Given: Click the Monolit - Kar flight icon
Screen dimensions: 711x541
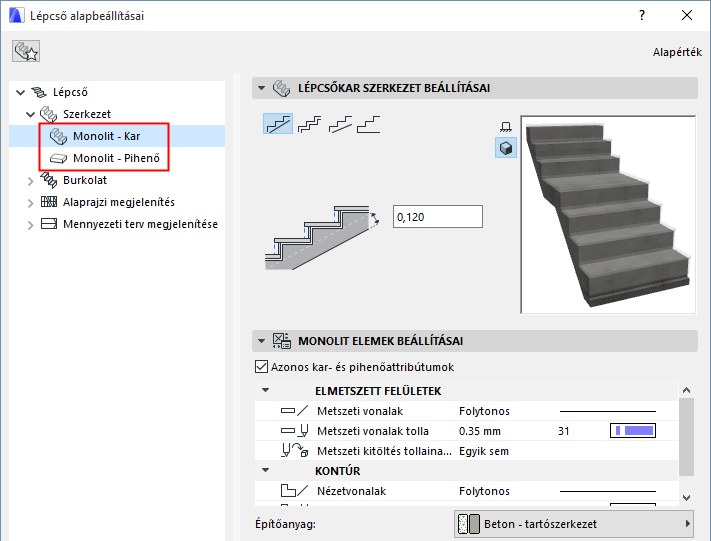Looking at the screenshot, I should tap(58, 136).
